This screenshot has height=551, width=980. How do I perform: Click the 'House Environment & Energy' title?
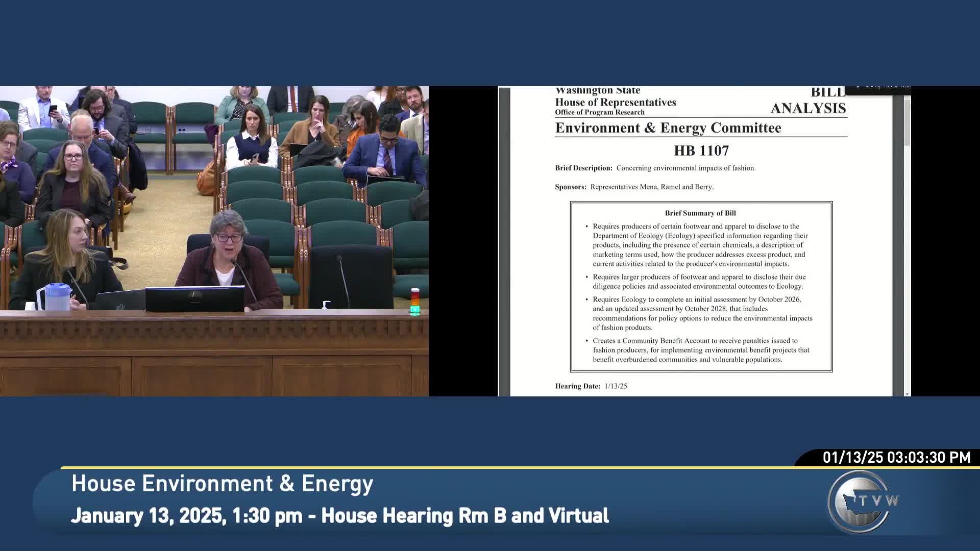point(223,484)
